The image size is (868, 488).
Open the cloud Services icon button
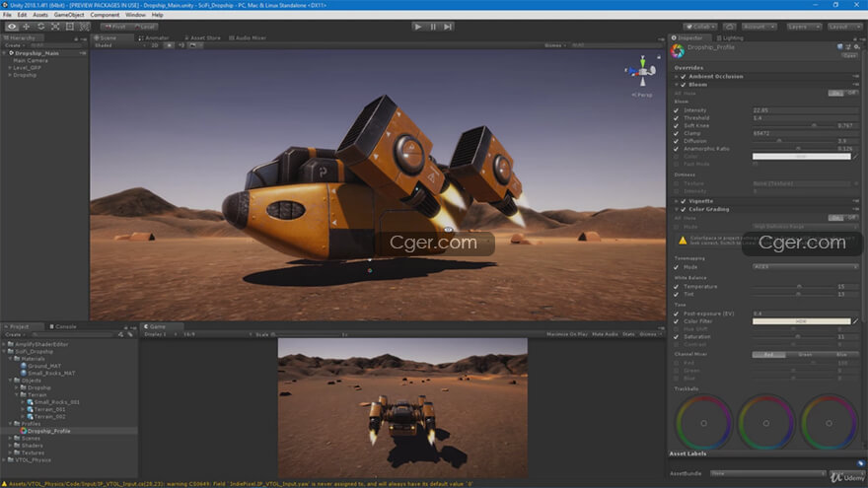pos(730,27)
